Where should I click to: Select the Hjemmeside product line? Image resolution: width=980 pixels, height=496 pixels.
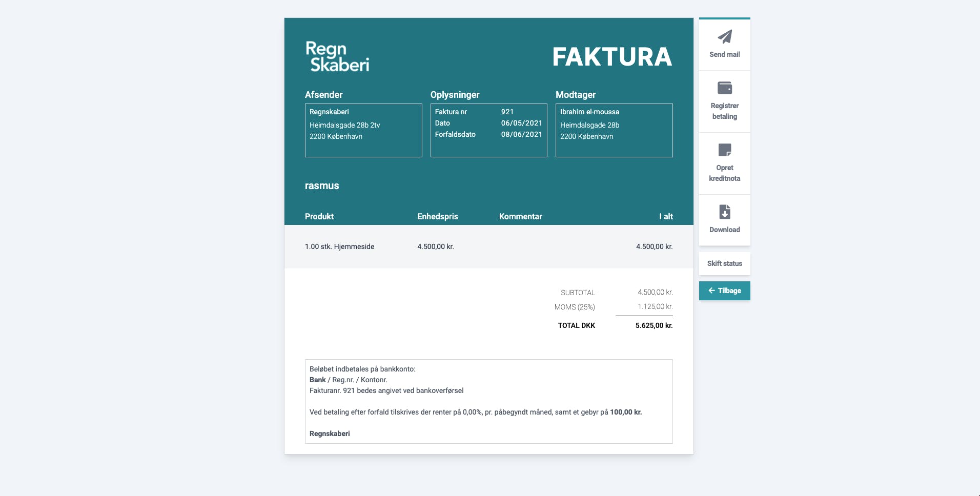click(339, 246)
